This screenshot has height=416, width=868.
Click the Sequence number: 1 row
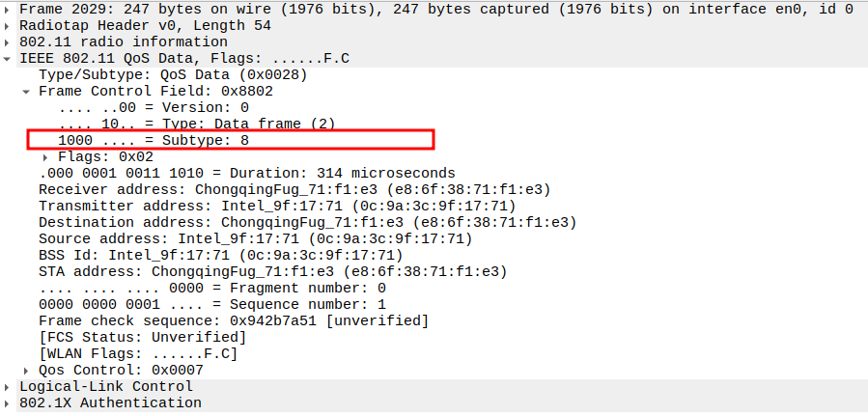click(212, 304)
